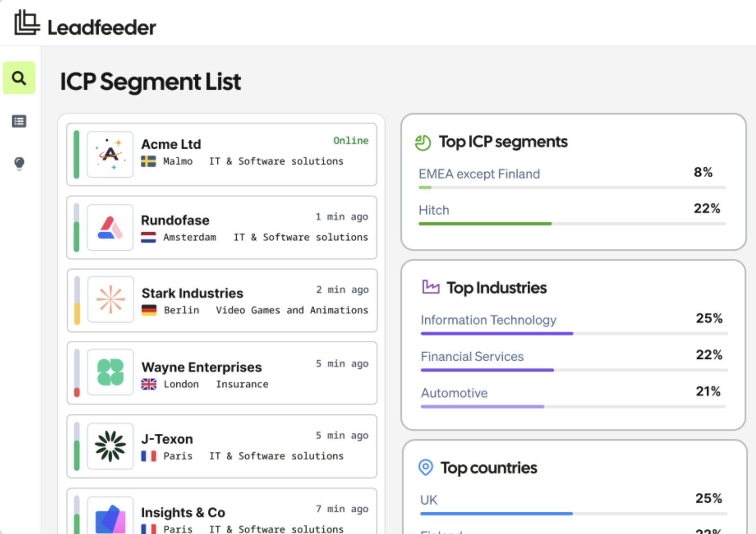Image resolution: width=756 pixels, height=534 pixels.
Task: Select the J-Texon company name
Action: tap(167, 439)
